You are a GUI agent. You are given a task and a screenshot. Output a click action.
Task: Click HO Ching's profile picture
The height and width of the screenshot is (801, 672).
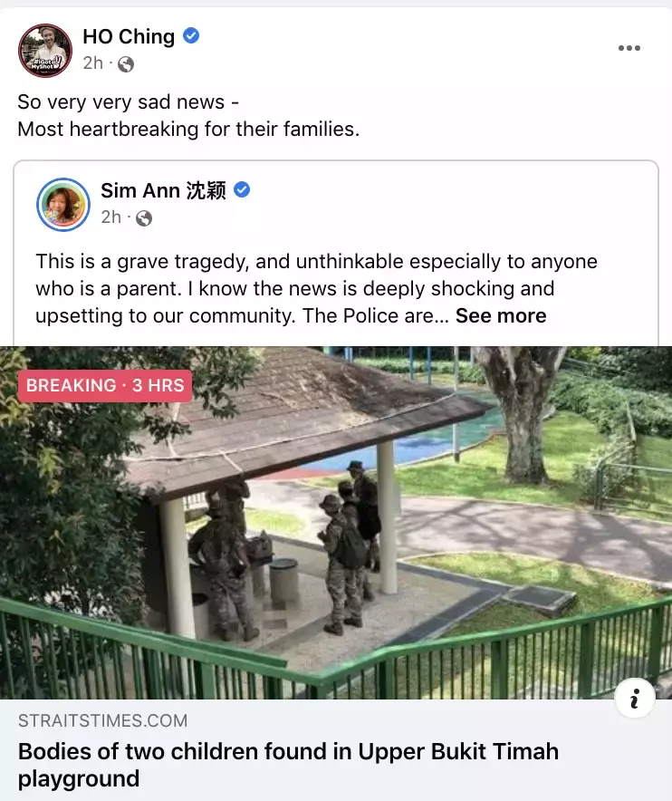pos(45,51)
